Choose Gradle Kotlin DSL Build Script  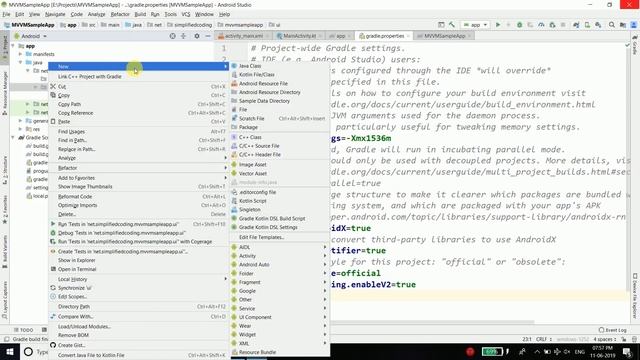(280, 218)
